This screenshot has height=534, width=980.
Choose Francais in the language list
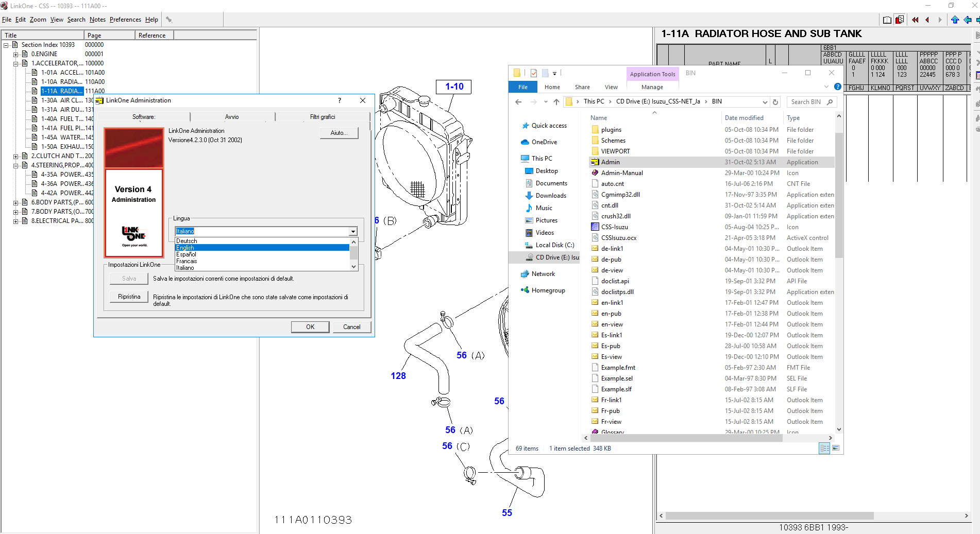coord(262,261)
